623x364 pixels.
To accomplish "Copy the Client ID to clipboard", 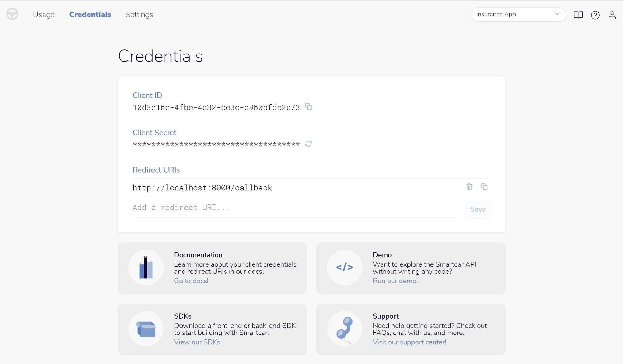I will (309, 107).
